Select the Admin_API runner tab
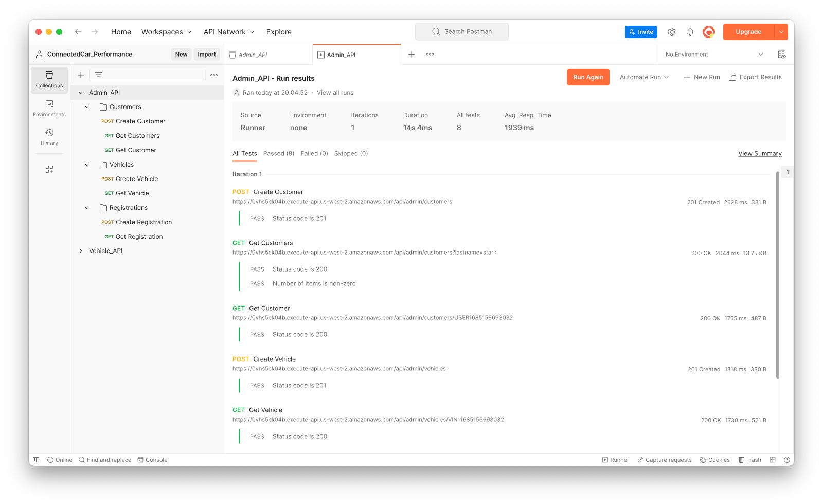Screen dimensions: 823x504 (x=356, y=55)
